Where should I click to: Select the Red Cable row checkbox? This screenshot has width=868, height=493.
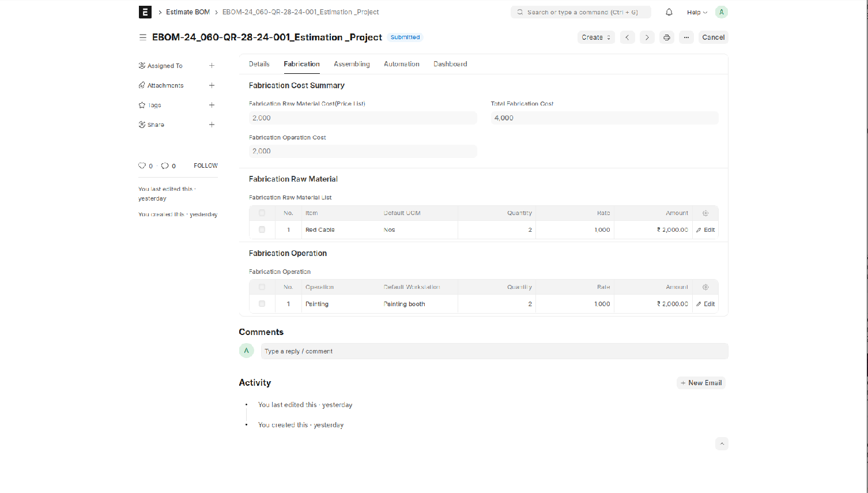pyautogui.click(x=262, y=229)
